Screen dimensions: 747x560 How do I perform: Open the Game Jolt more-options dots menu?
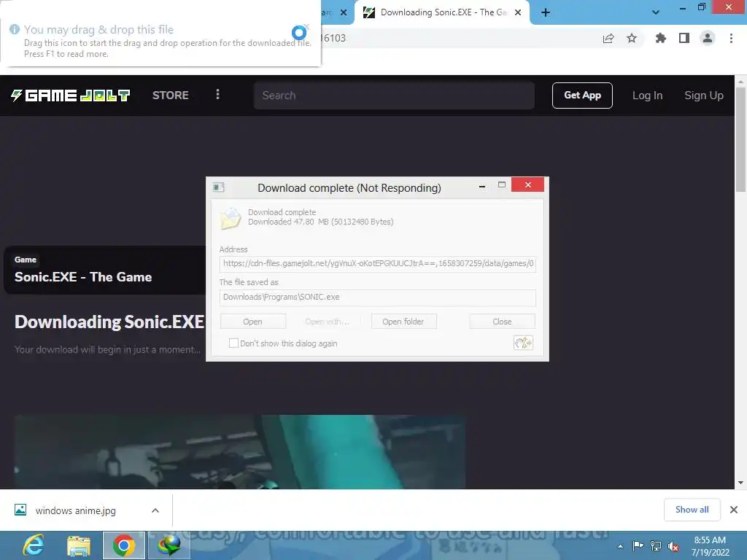click(217, 94)
